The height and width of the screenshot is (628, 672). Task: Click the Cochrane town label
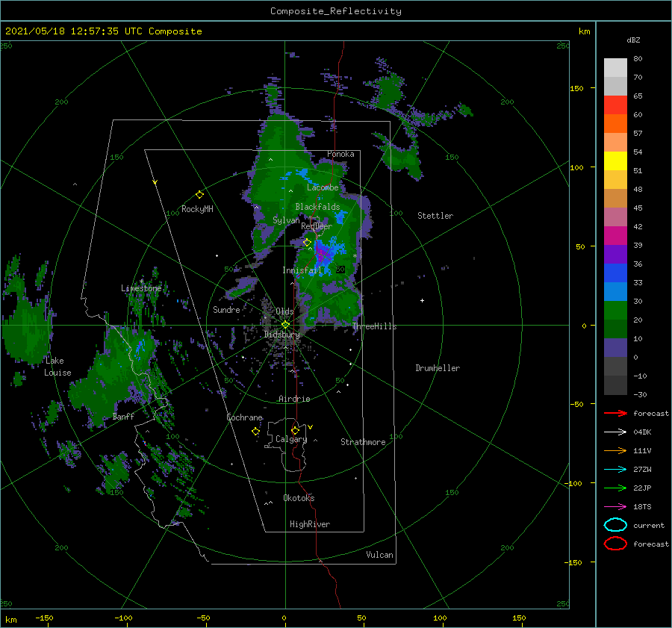click(x=244, y=417)
